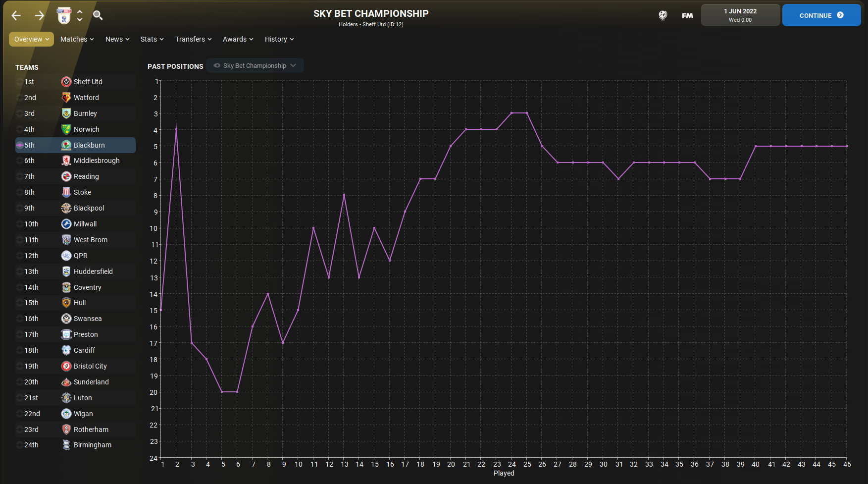The image size is (868, 484).
Task: Toggle graph line for 8th place Stoke
Action: pos(20,192)
